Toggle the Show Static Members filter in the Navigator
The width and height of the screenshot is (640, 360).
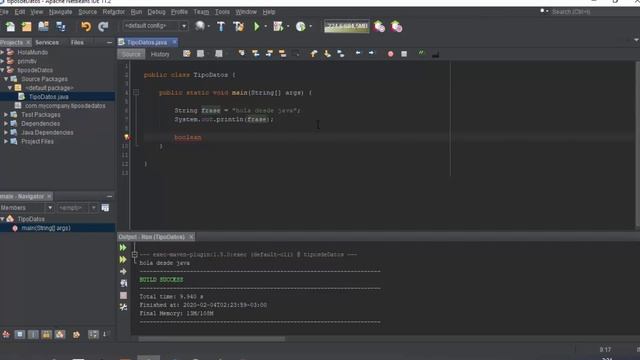click(x=33, y=335)
